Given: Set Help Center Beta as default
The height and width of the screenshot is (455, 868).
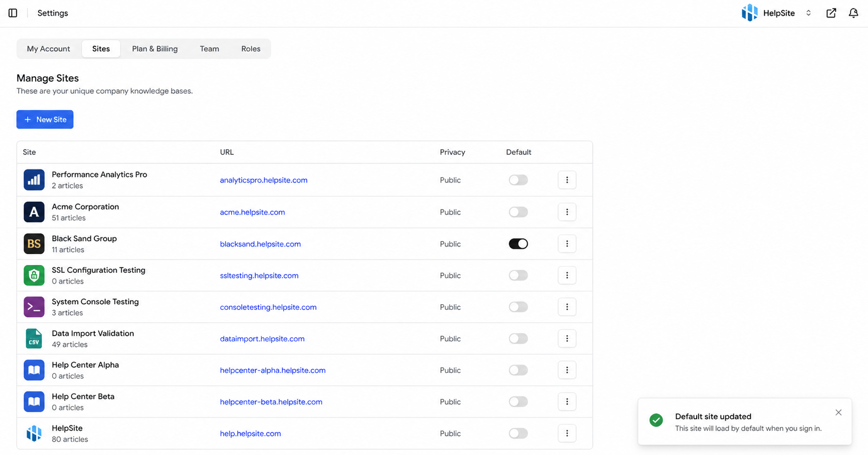Looking at the screenshot, I should [x=518, y=402].
